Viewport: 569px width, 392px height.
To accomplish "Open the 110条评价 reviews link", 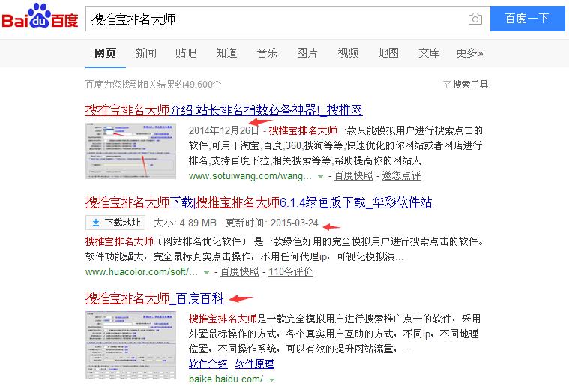I will (291, 272).
